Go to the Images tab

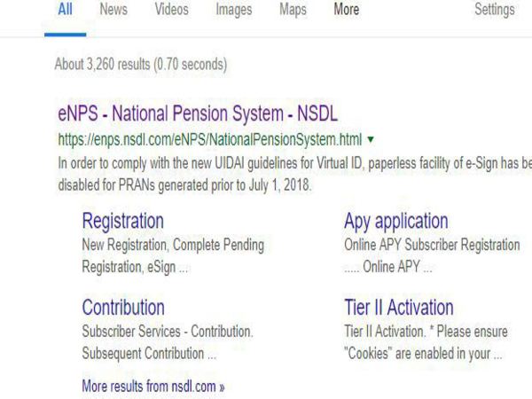pos(234,10)
